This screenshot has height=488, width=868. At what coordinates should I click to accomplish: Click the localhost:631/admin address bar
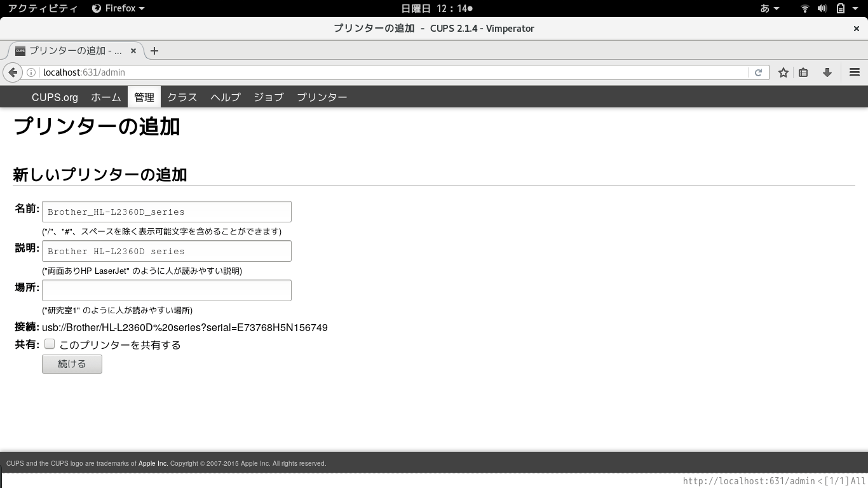(x=394, y=72)
